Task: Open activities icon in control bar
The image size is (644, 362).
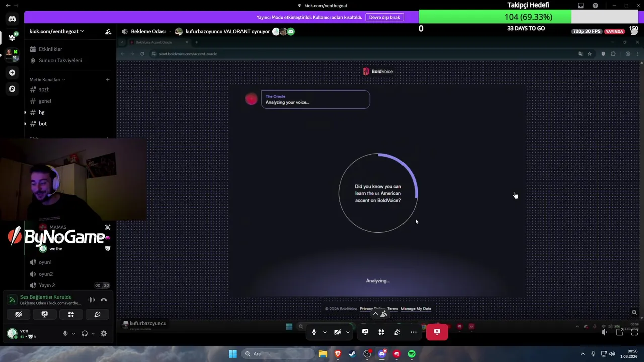Action: click(x=381, y=332)
